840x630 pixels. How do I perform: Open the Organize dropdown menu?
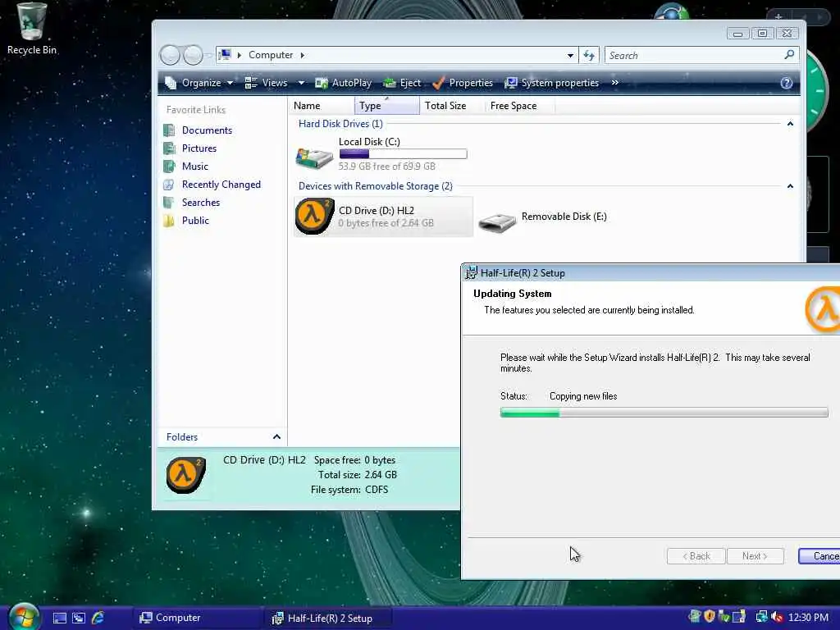click(x=199, y=83)
